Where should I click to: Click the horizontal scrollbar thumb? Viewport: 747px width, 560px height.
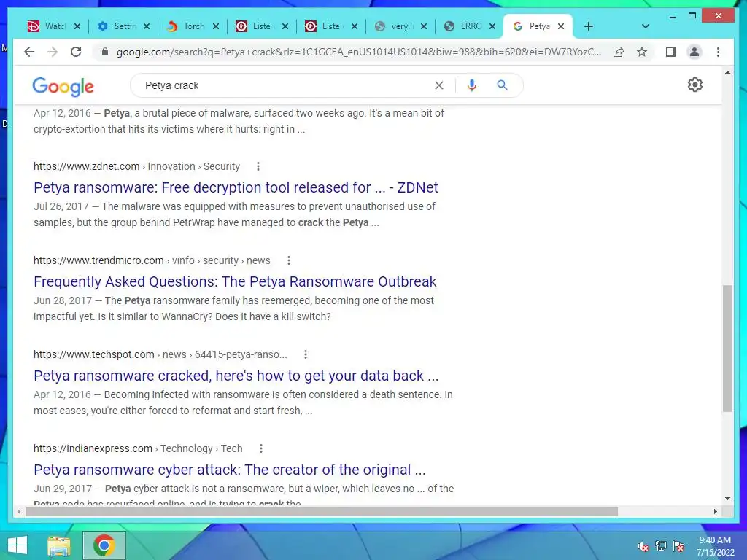(322, 511)
